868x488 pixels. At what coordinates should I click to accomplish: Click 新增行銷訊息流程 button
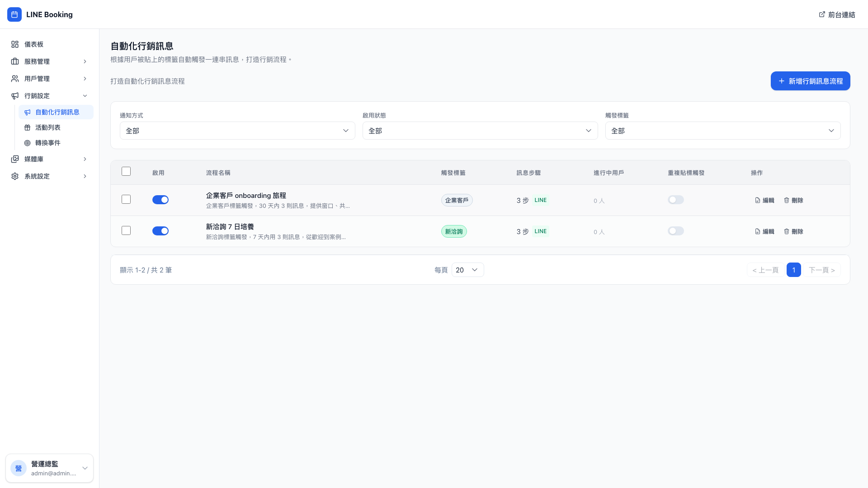pyautogui.click(x=810, y=81)
